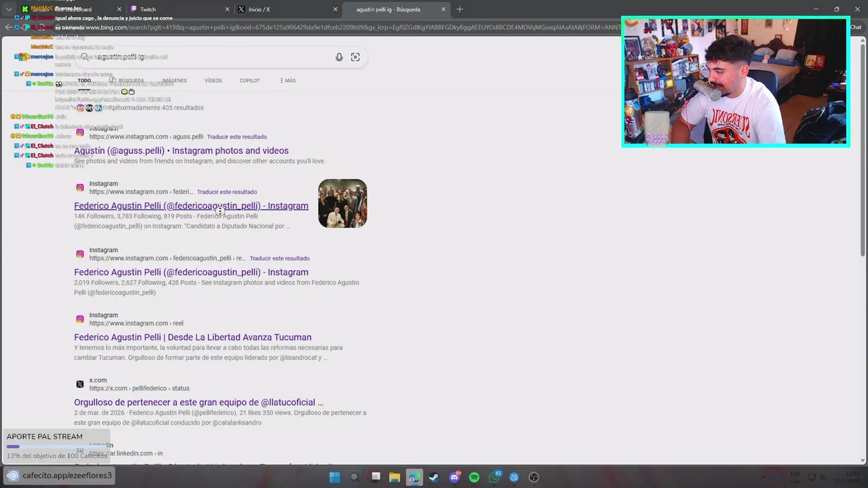Select the IMÁGENES search filter

pyautogui.click(x=174, y=81)
